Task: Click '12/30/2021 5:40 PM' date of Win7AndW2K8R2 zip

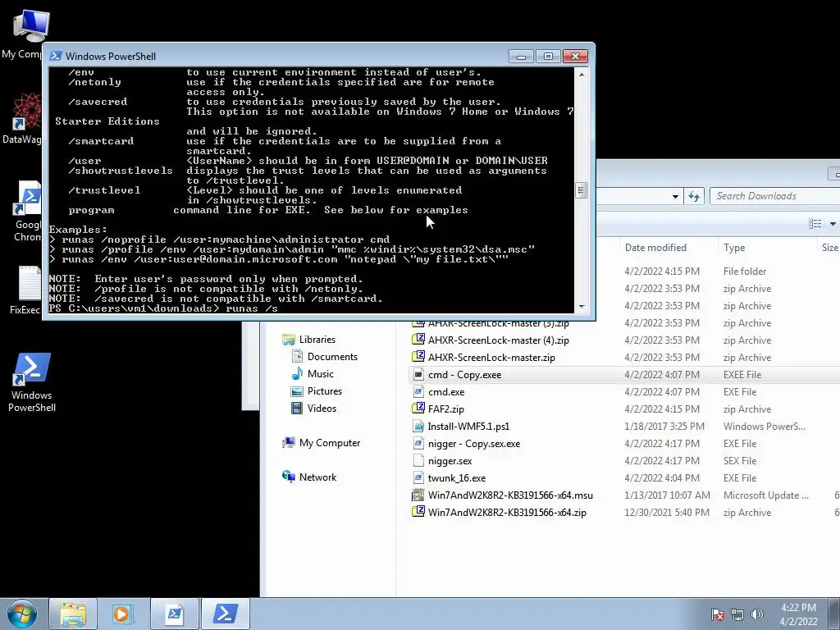Action: 666,512
